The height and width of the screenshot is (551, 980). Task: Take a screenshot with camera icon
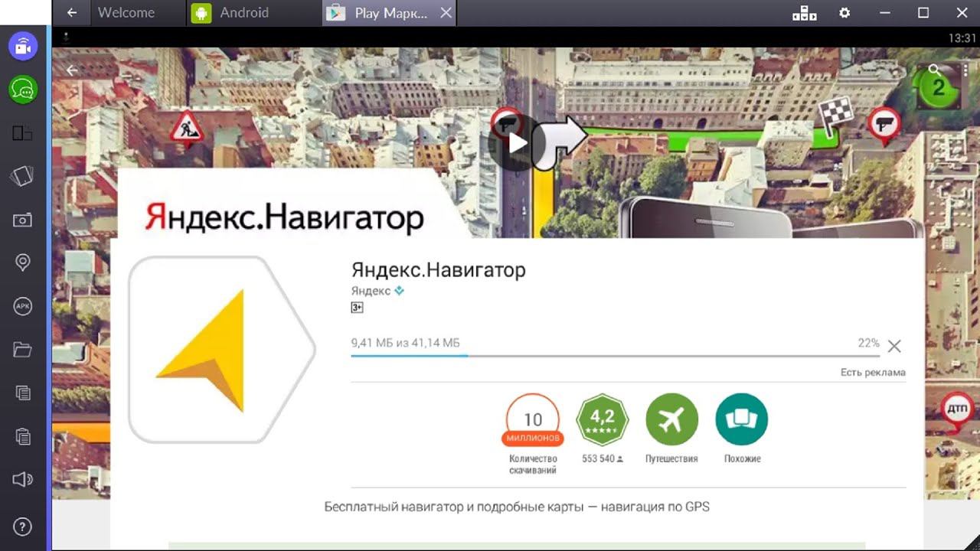tap(23, 220)
